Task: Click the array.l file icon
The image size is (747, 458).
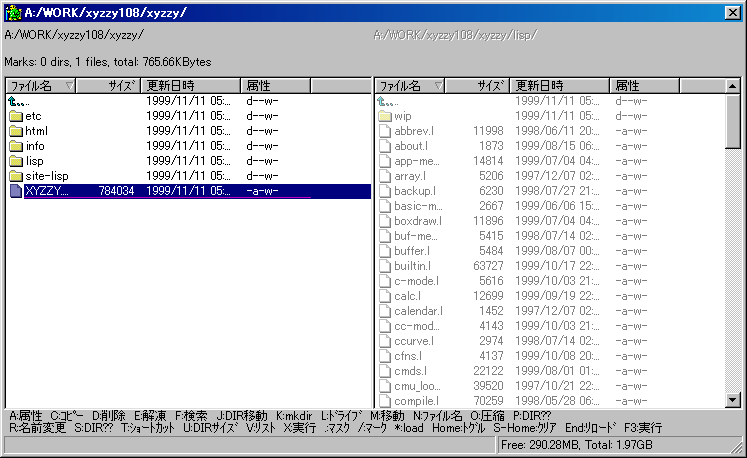Action: pos(385,176)
